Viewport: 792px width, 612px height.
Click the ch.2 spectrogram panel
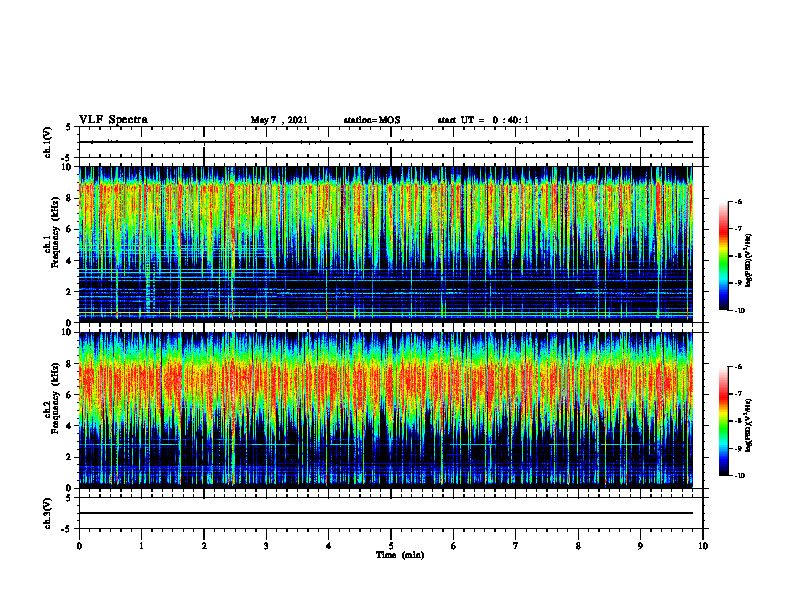coord(386,410)
